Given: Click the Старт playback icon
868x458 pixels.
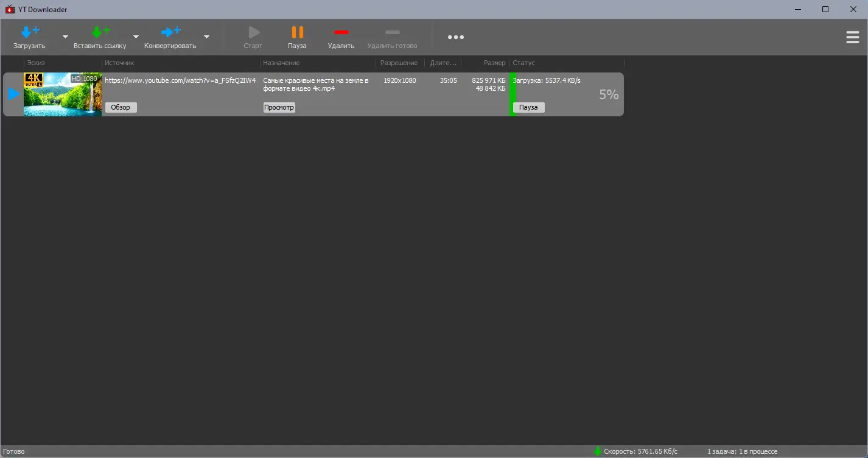Looking at the screenshot, I should (x=253, y=32).
